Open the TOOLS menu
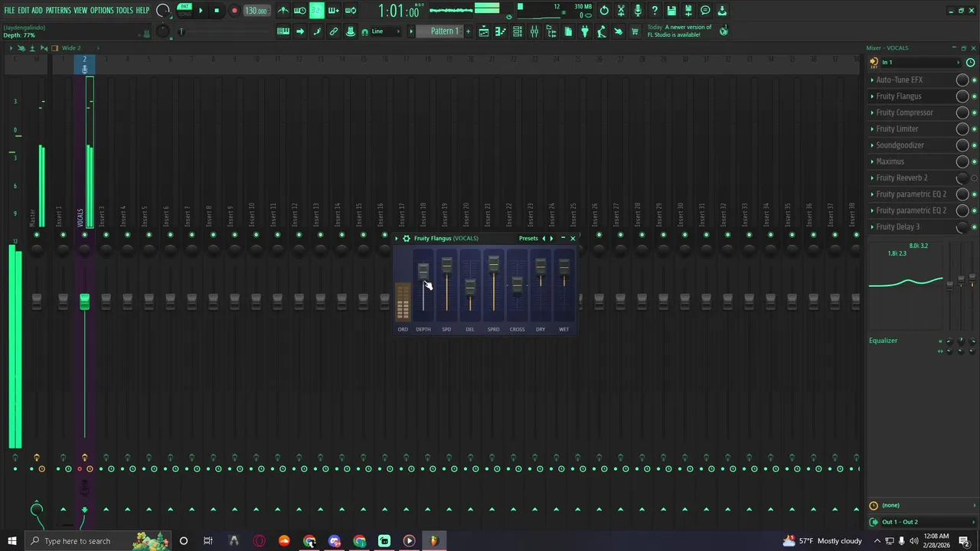980x551 pixels. (124, 11)
